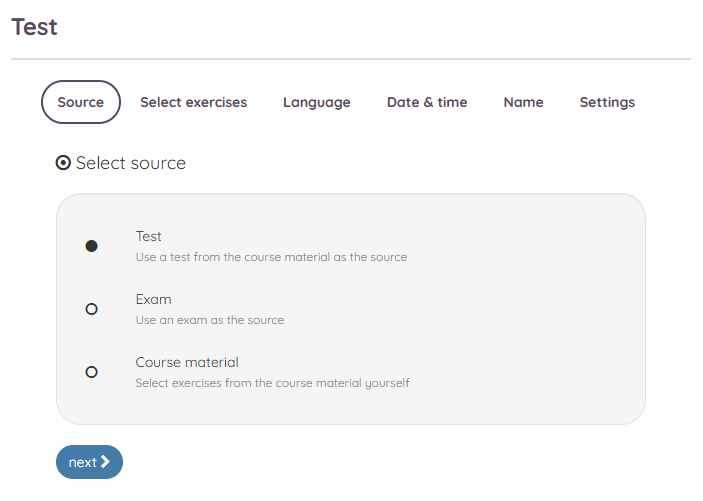Go to the Language tab
Viewport: 703px width, 501px height.
(317, 102)
